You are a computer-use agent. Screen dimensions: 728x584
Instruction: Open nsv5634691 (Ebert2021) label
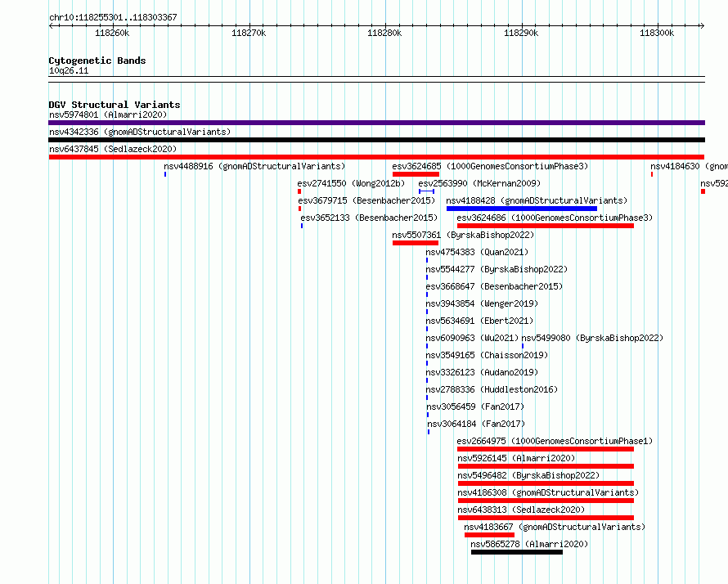tap(479, 321)
